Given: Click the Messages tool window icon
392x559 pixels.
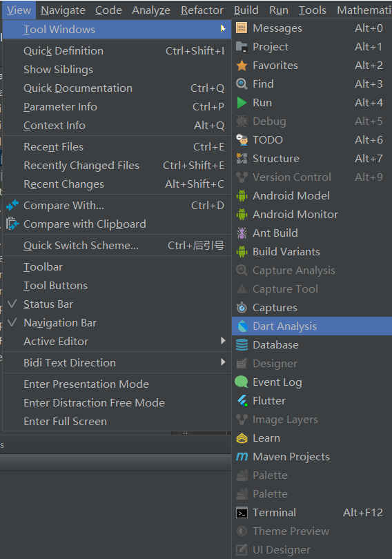Looking at the screenshot, I should click(242, 28).
